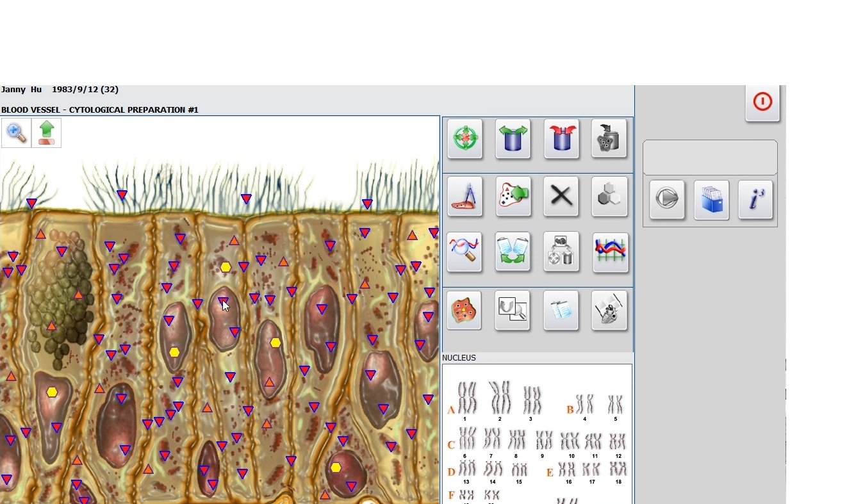Viewport: 856px width, 504px height.
Task: Click the yellow hexagon marker nearest the olive-green cell cluster
Action: pyautogui.click(x=52, y=392)
